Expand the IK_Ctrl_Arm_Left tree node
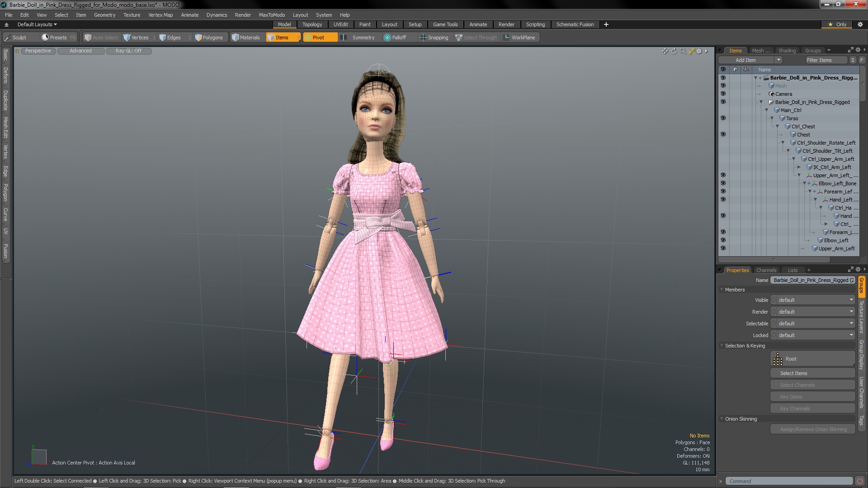This screenshot has height=488, width=868. coord(799,167)
